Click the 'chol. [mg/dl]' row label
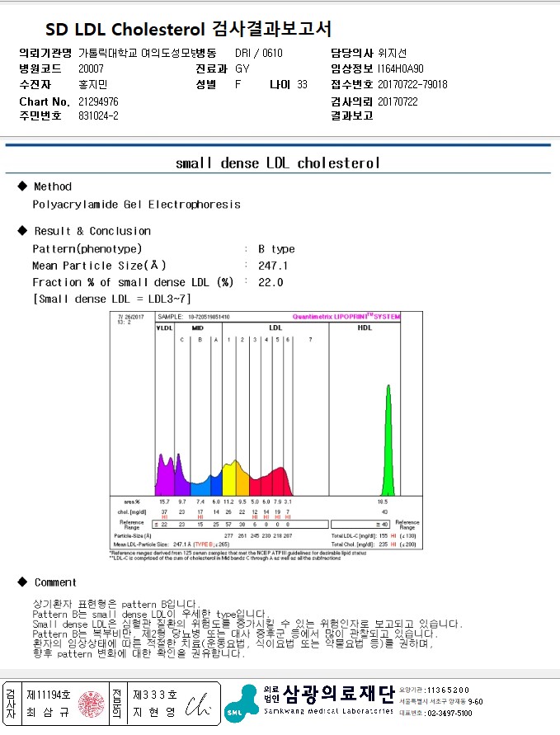The image size is (560, 735). pos(132,512)
